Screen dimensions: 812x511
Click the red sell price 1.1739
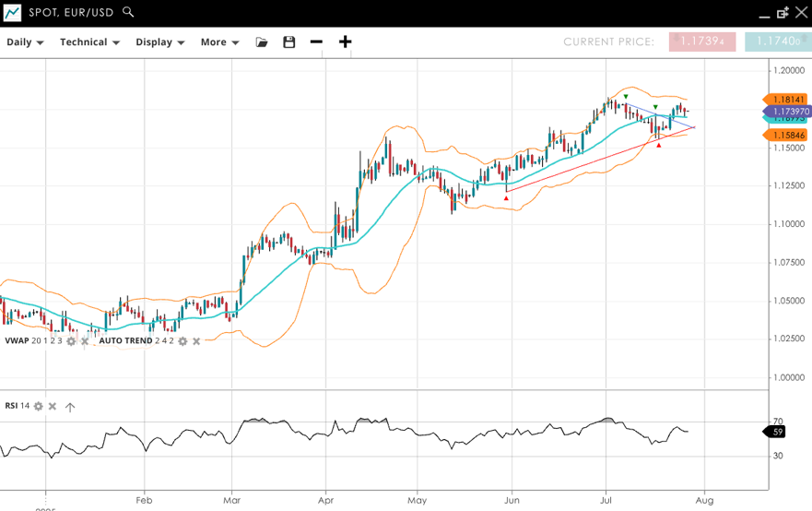coord(702,42)
